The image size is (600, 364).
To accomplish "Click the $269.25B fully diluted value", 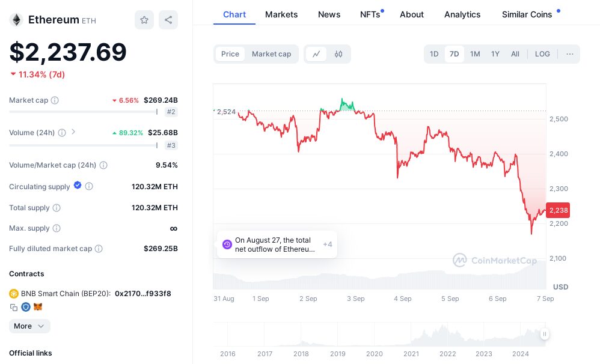I will (161, 249).
